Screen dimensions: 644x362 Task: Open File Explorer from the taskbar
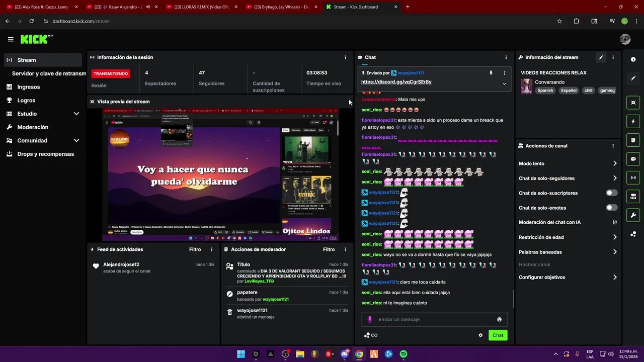(300, 354)
